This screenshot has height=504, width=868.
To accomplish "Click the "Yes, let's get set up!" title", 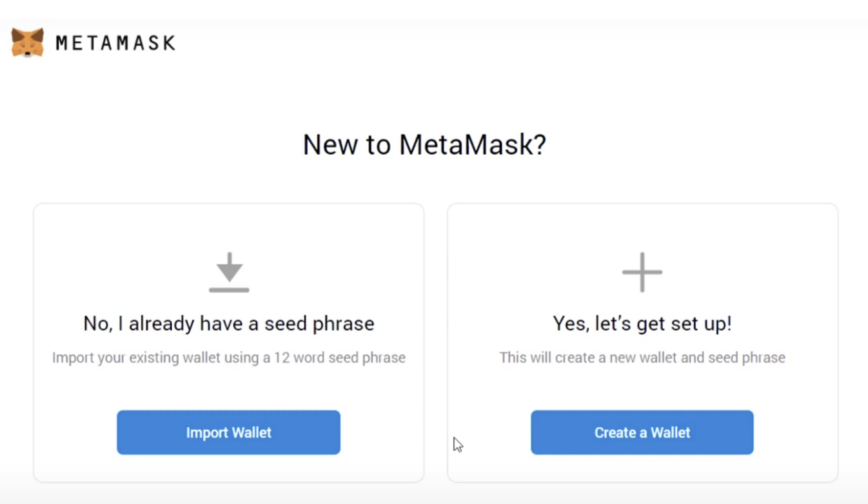I will 642,324.
